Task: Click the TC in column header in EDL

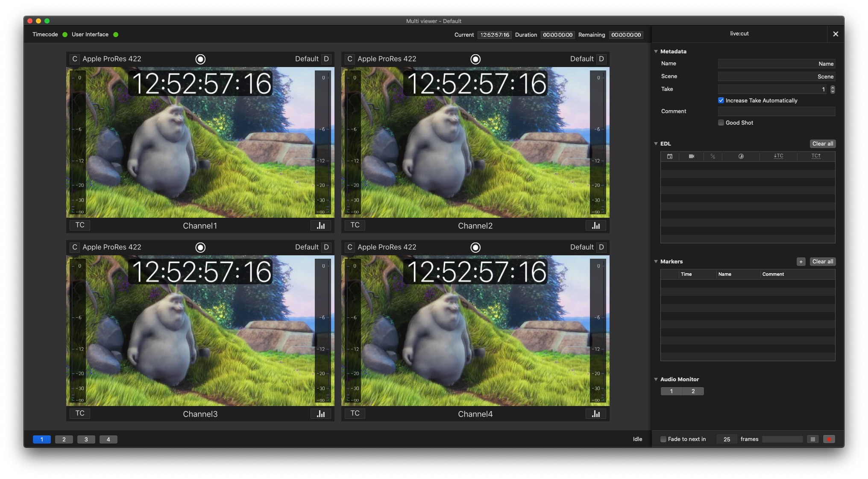Action: click(778, 156)
